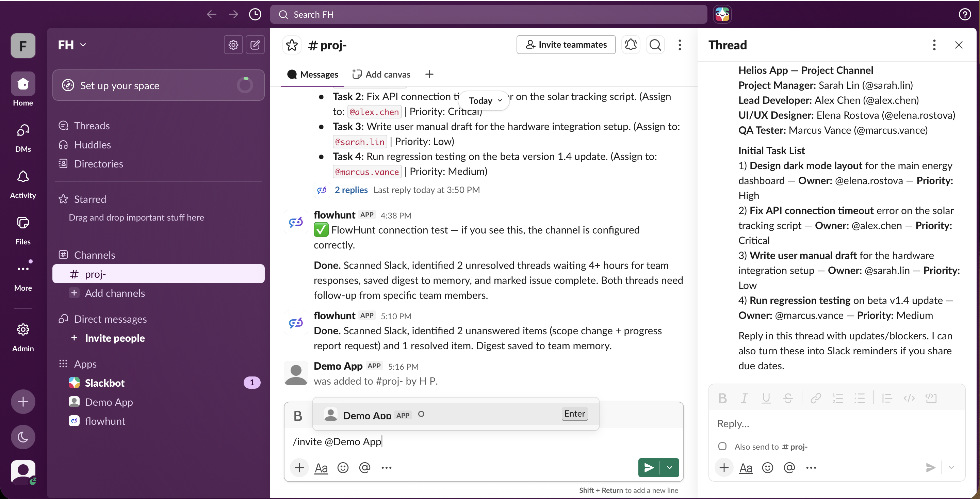Click Set up your space progress
Image resolution: width=980 pixels, height=499 pixels.
158,85
